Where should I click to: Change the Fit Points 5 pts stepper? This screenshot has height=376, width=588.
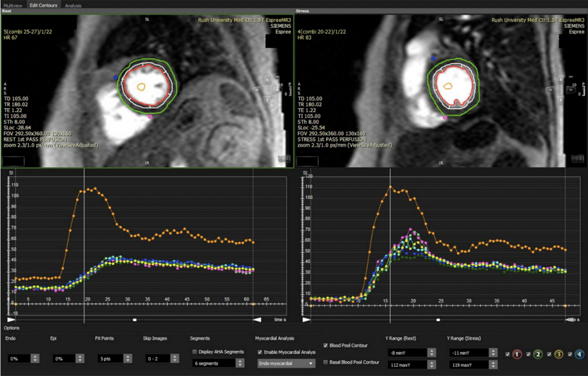tap(127, 358)
